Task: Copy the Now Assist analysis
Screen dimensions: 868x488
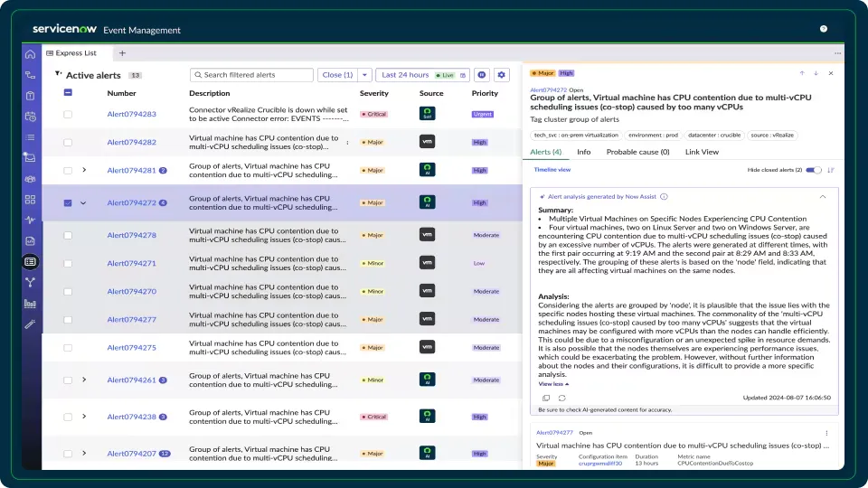Action: tap(546, 398)
